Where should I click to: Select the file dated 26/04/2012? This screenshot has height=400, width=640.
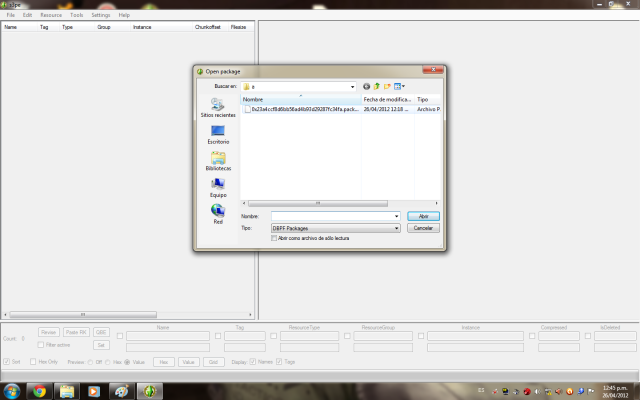[341, 109]
